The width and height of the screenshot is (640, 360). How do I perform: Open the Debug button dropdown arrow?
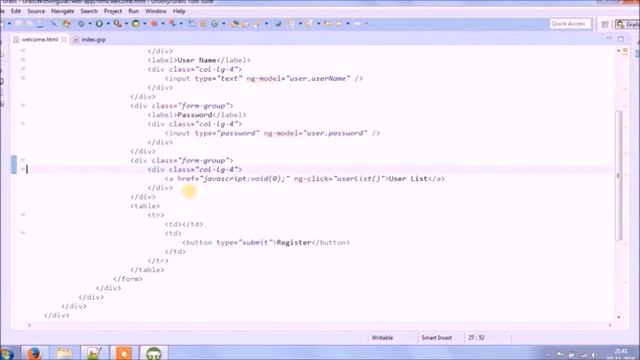[x=90, y=24]
